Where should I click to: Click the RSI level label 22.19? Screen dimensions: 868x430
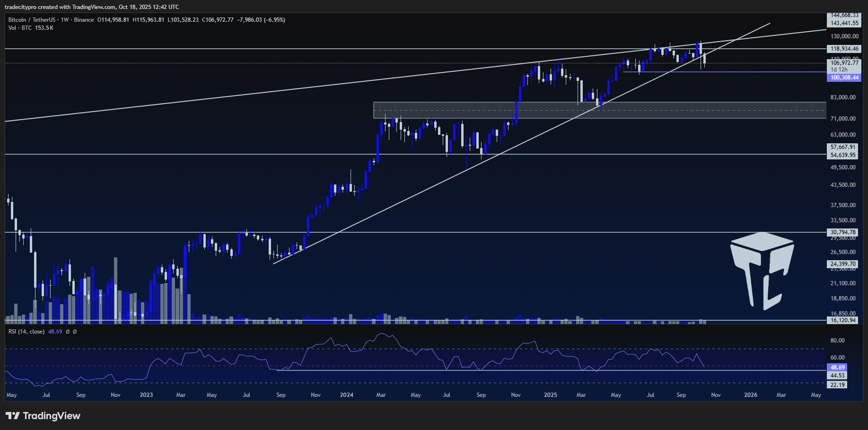point(837,385)
